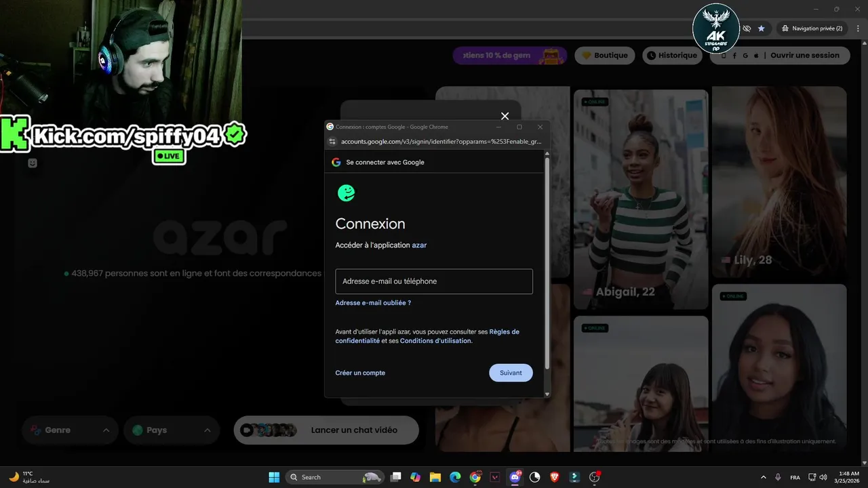The image size is (868, 488).
Task: Click the popup scrollbar down arrow
Action: 547,394
